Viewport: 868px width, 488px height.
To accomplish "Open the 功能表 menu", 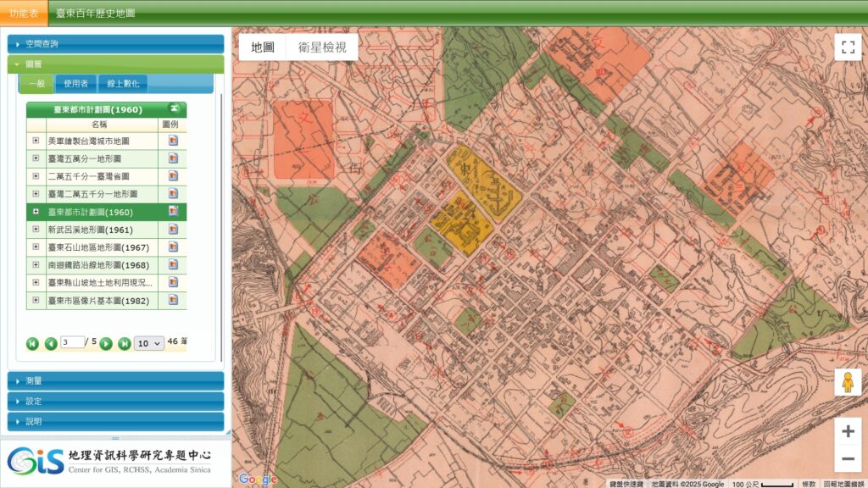I will click(24, 14).
